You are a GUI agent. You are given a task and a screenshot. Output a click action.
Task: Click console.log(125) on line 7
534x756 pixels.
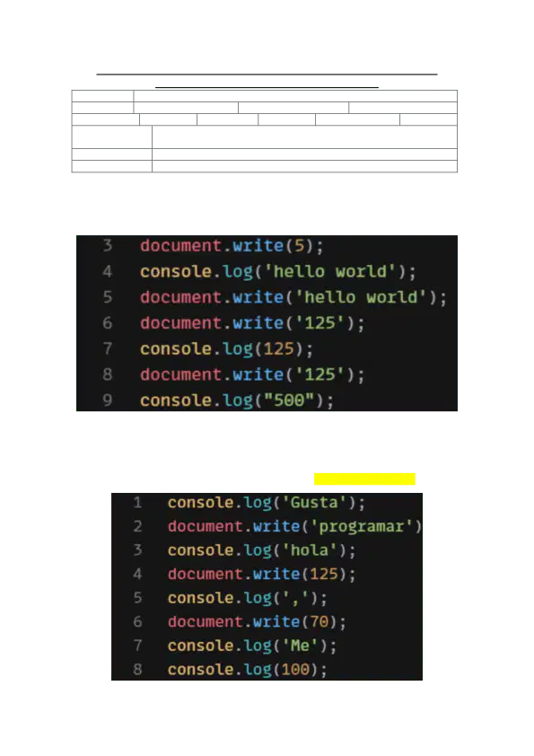click(x=226, y=348)
